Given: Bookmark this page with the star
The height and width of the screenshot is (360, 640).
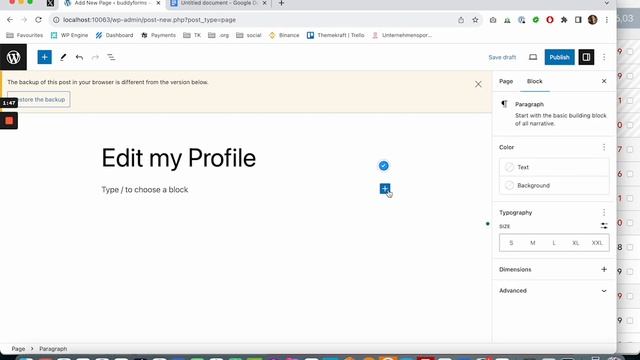Looking at the screenshot, I should tap(475, 20).
